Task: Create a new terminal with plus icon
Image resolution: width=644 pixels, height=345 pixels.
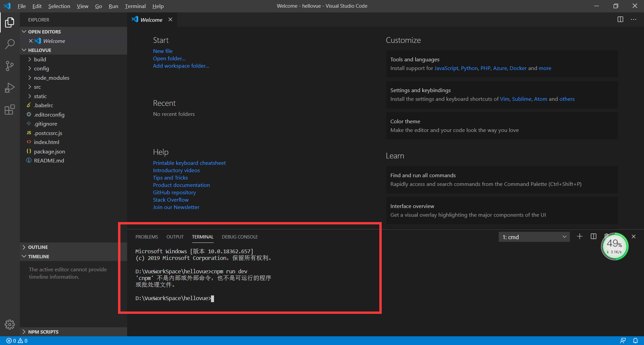Action: [x=580, y=236]
